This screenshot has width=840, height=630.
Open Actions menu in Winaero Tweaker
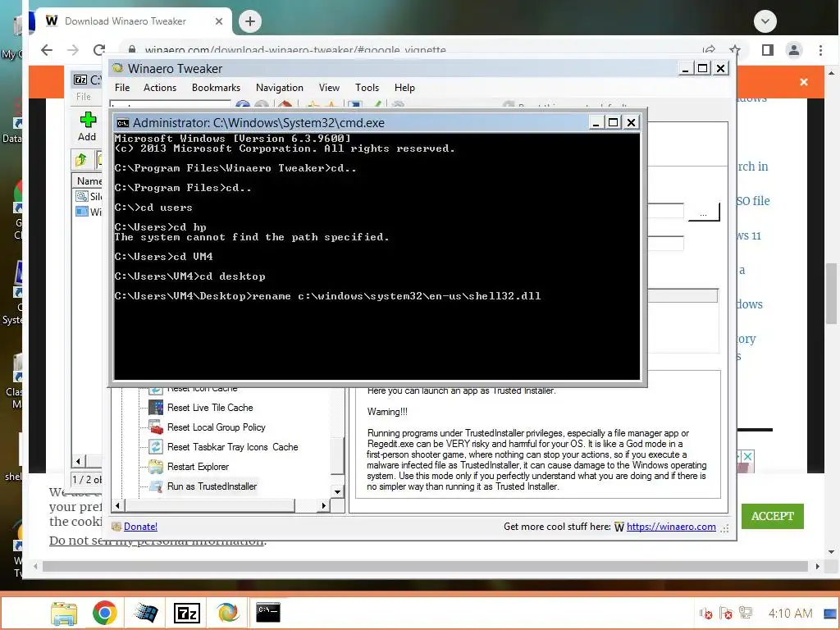tap(160, 88)
